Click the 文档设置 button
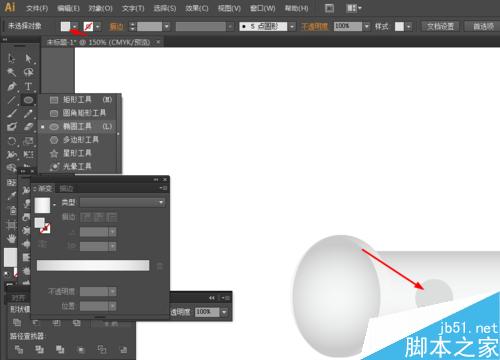The height and width of the screenshot is (360, 500). coord(440,26)
